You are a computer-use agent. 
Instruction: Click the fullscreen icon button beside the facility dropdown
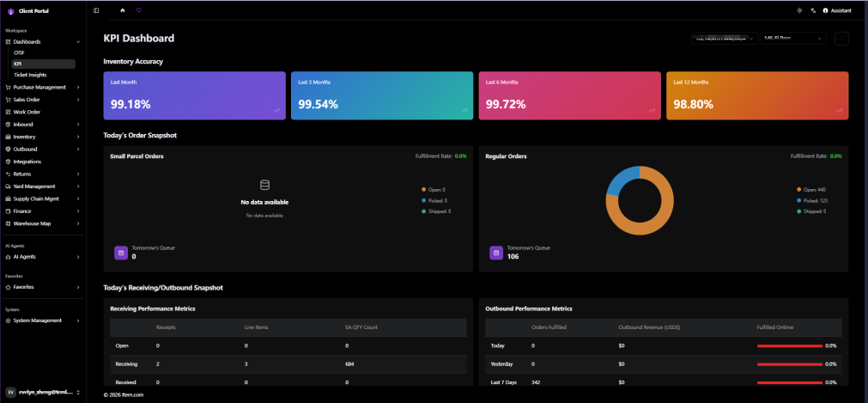pyautogui.click(x=841, y=39)
